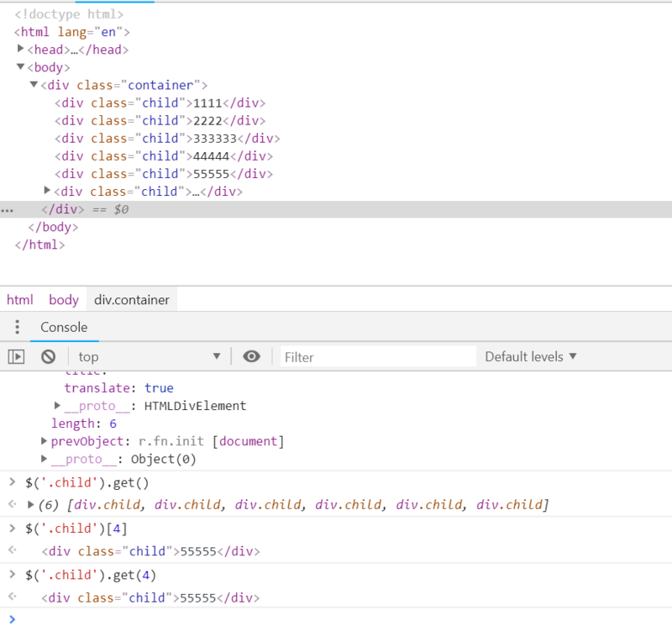Click the ellipsis beside the selected closing div

(x=8, y=210)
